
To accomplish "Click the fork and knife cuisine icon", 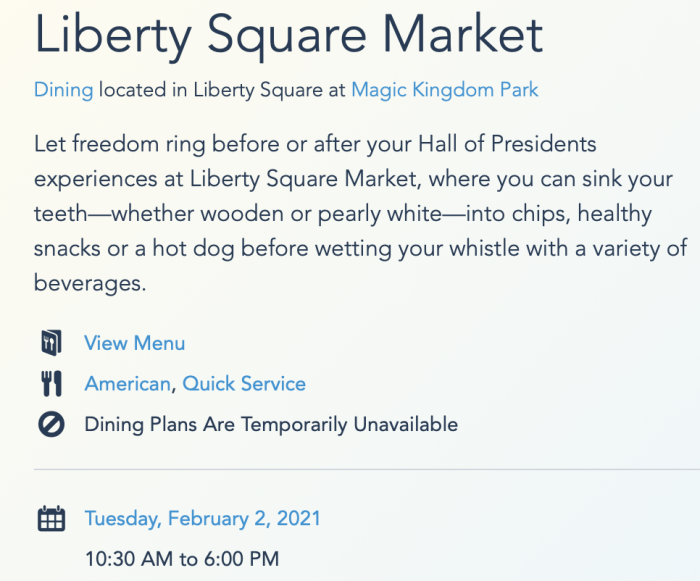I will [x=51, y=384].
